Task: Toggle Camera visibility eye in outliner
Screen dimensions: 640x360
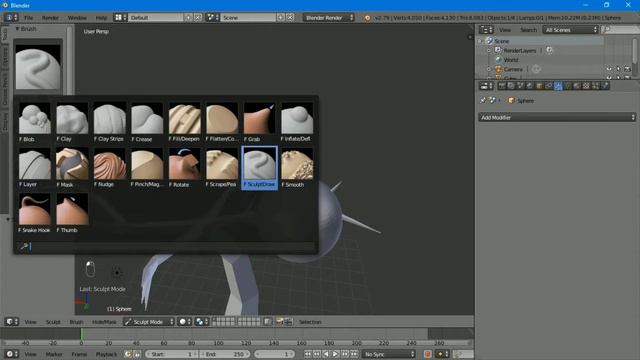Action: 609,69
